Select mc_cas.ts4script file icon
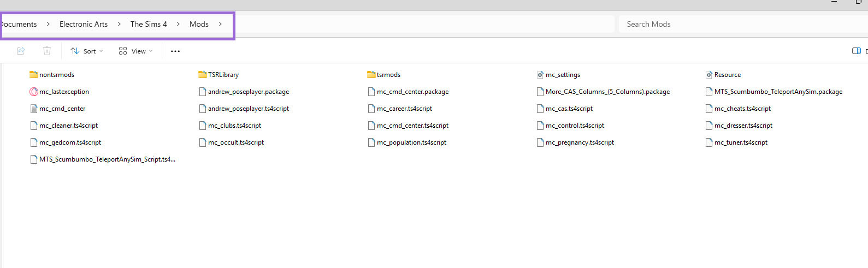868x268 pixels. [540, 109]
